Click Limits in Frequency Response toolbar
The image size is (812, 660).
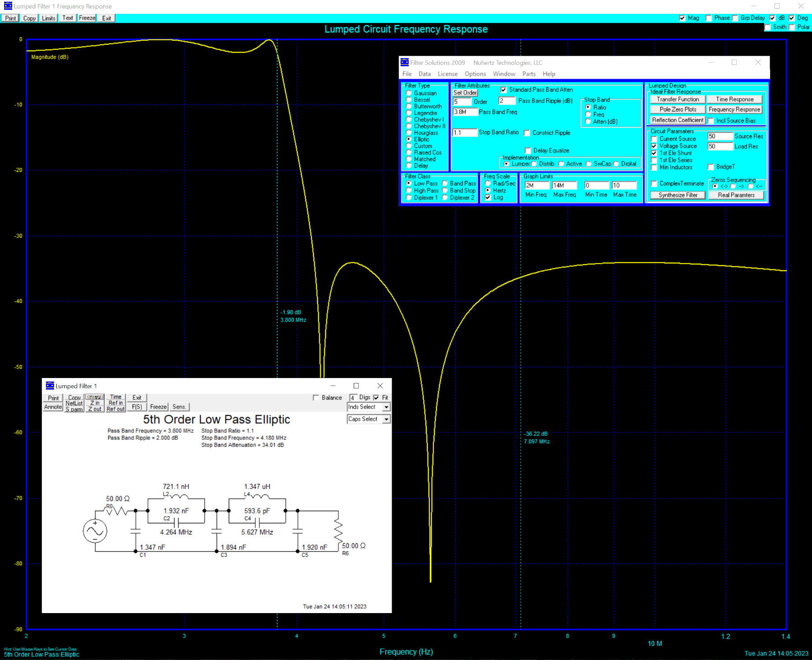point(49,18)
